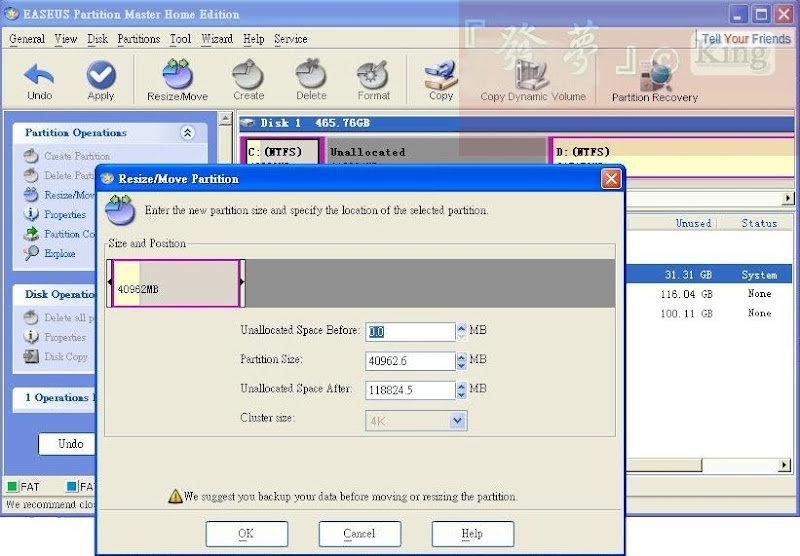Open the Wizard menu
800x556 pixels.
[x=217, y=39]
